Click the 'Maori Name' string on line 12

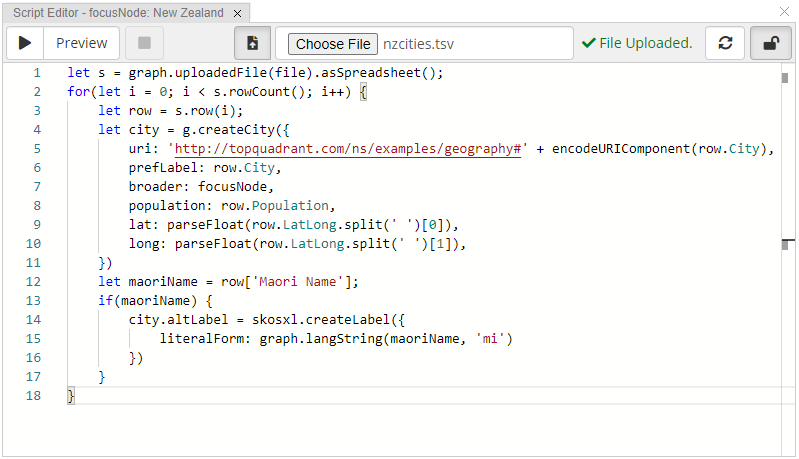300,281
